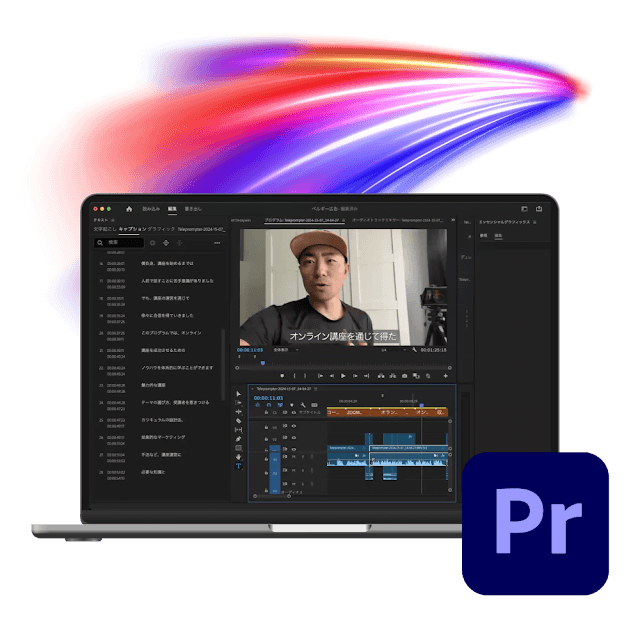Click the caption search field
Image resolution: width=640 pixels, height=640 pixels.
coord(119,242)
